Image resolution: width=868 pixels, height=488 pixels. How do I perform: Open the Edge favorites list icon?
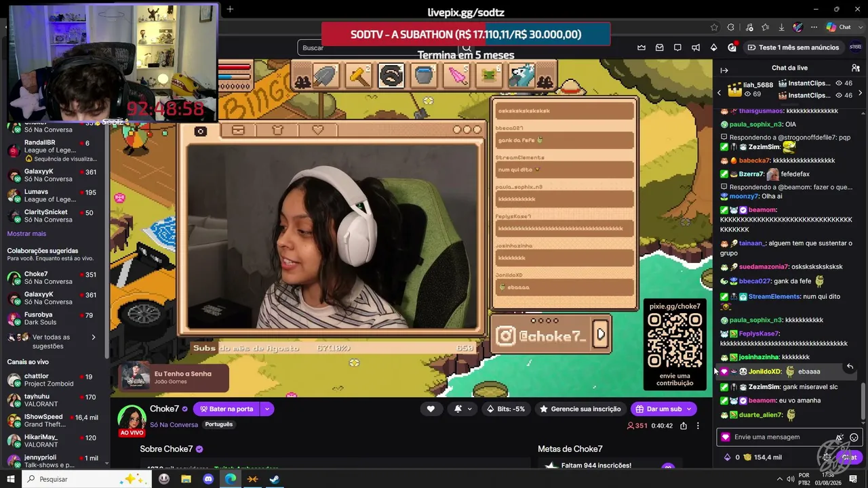click(765, 27)
